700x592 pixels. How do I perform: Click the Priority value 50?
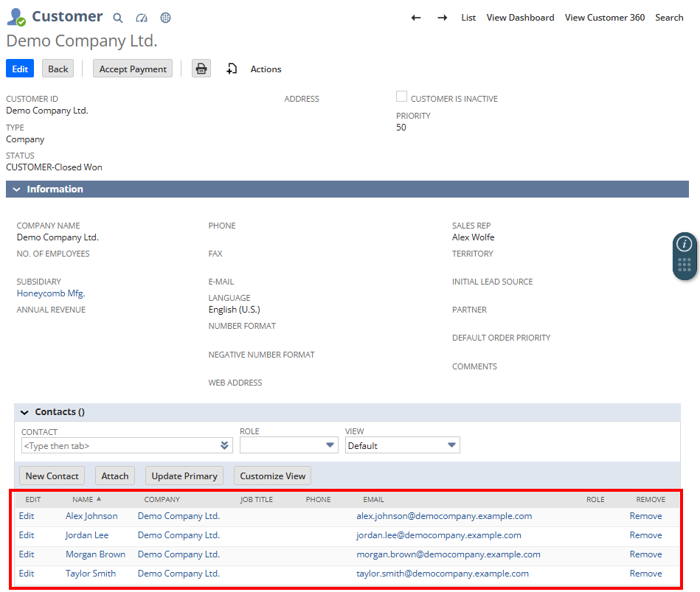401,127
